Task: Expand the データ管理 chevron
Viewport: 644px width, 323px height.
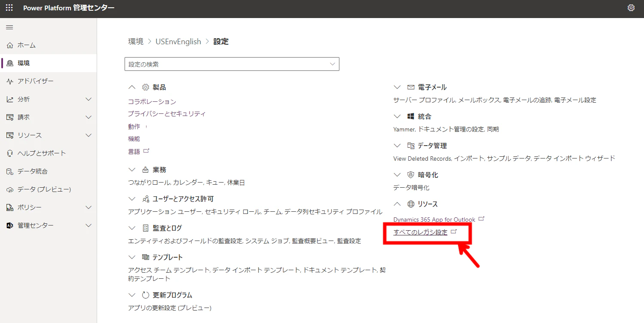Action: (x=397, y=146)
